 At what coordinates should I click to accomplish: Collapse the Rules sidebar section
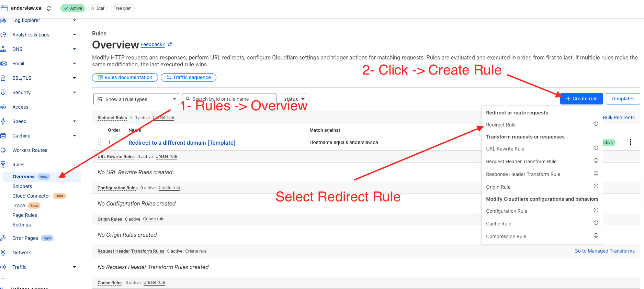coord(75,165)
